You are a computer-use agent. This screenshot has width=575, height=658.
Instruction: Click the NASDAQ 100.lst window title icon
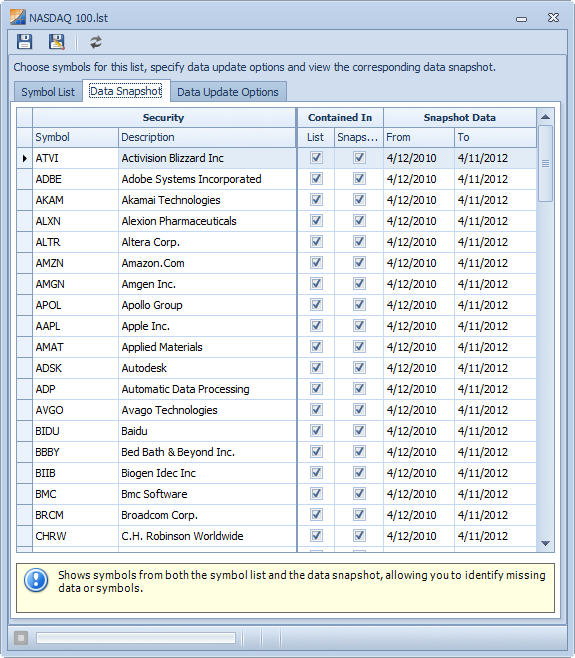(18, 18)
